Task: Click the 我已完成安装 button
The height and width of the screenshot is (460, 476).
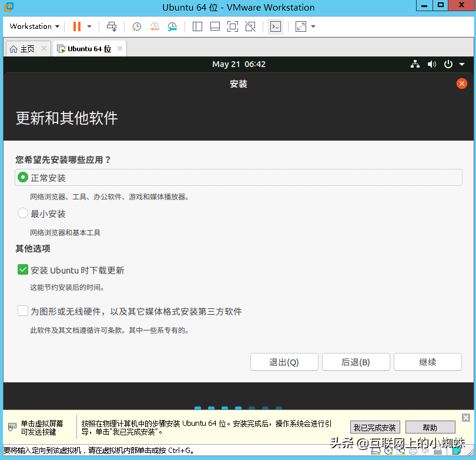Action: pyautogui.click(x=375, y=427)
